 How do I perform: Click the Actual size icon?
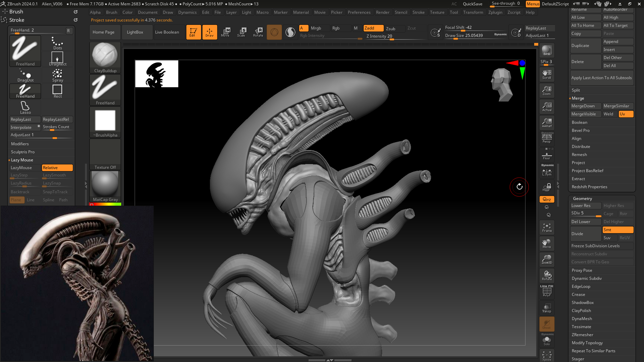coord(547,107)
